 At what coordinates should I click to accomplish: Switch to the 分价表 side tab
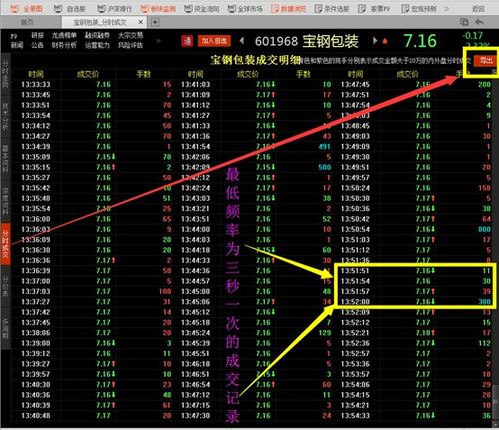point(5,286)
